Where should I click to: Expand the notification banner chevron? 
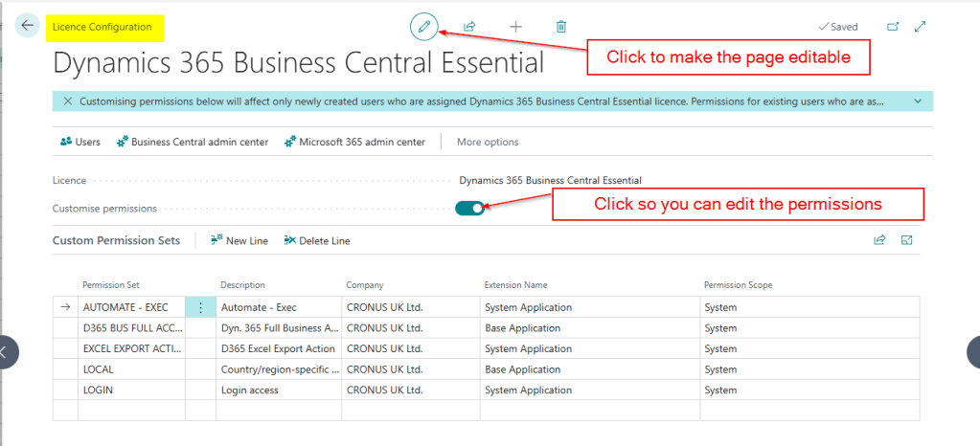coord(919,101)
